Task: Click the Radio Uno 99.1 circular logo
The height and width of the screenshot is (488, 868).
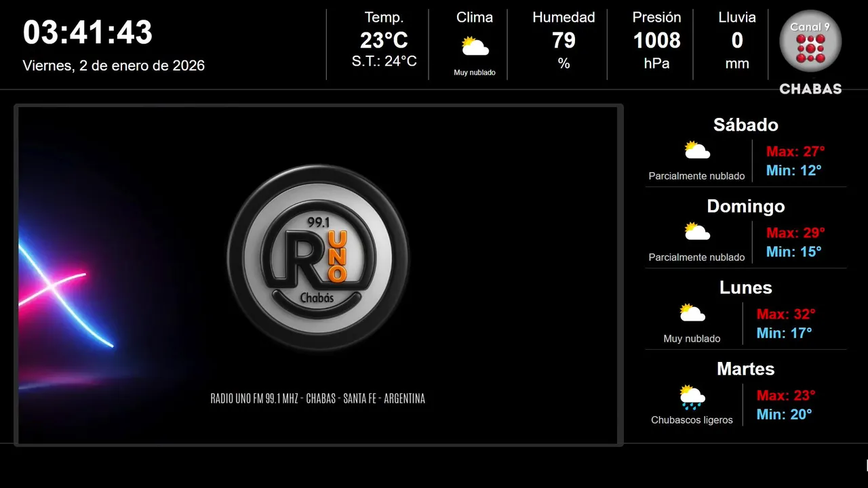Action: click(x=318, y=258)
